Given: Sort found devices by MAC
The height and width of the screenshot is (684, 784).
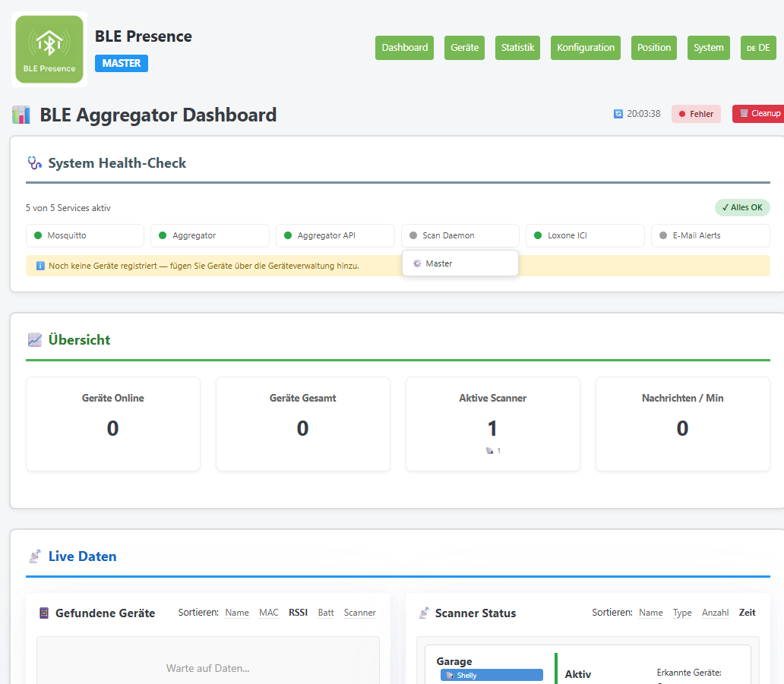Looking at the screenshot, I should (269, 613).
